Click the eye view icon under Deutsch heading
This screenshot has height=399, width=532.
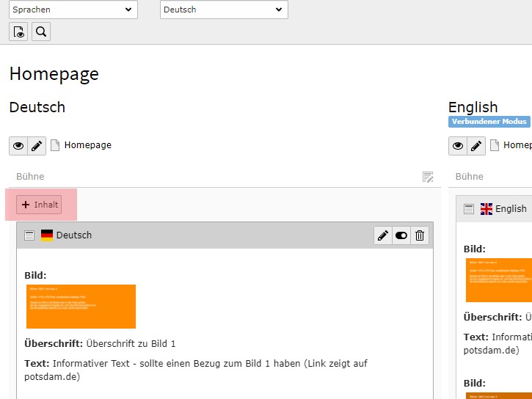coord(18,145)
